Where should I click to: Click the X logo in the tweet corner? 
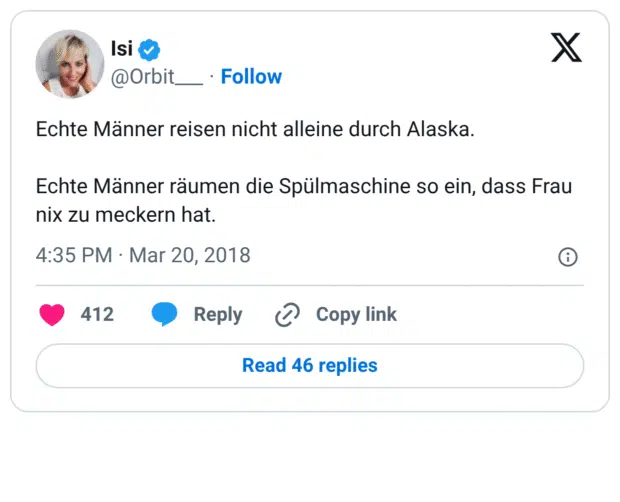pos(566,47)
